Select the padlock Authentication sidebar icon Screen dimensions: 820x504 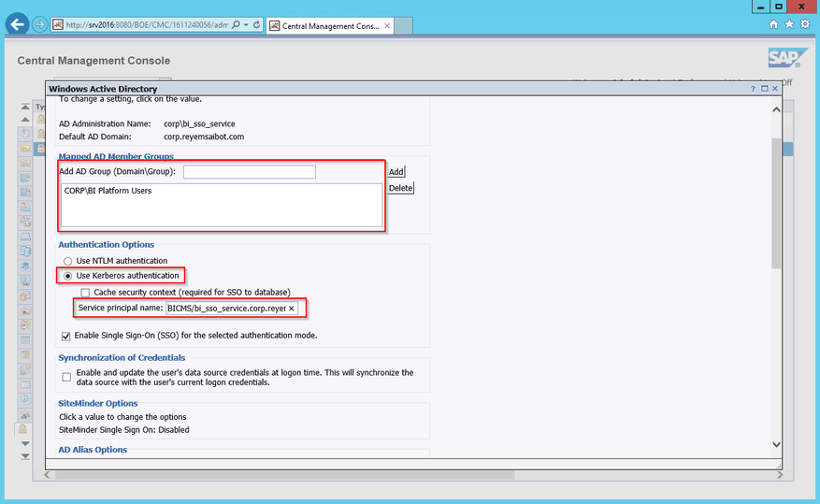click(22, 429)
